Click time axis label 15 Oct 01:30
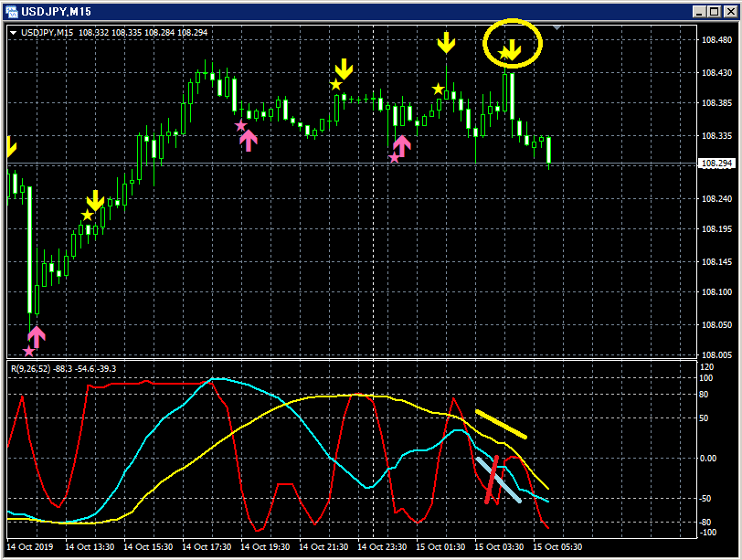The width and height of the screenshot is (742, 560). pyautogui.click(x=440, y=547)
